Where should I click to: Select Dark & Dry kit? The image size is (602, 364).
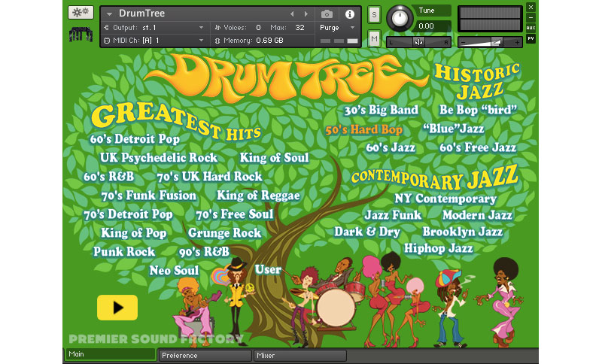coord(367,232)
